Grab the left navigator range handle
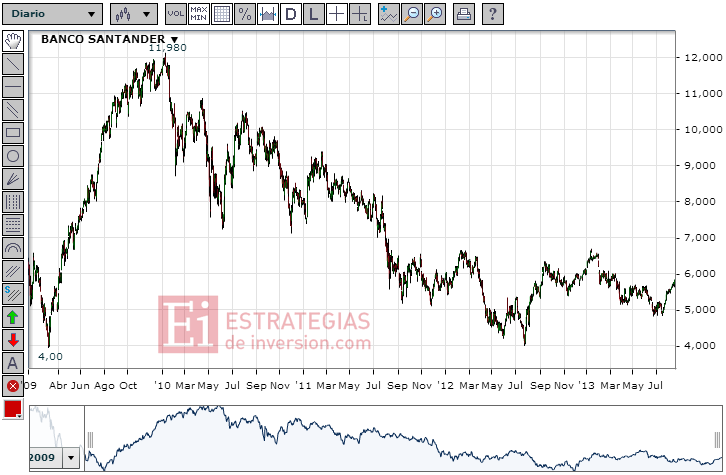 click(90, 440)
